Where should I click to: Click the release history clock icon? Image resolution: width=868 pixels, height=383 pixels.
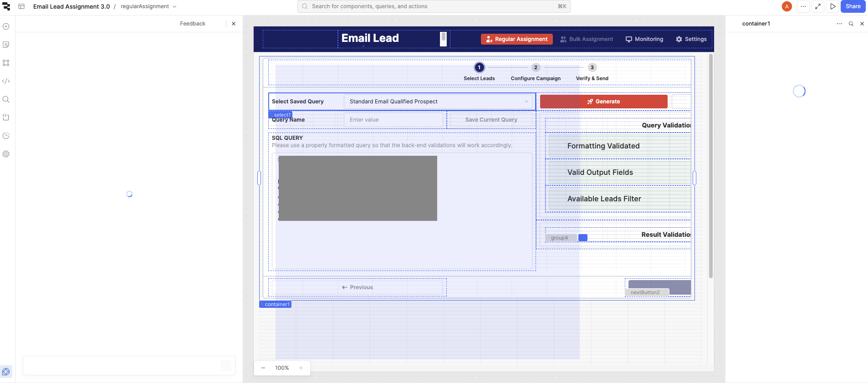click(6, 136)
